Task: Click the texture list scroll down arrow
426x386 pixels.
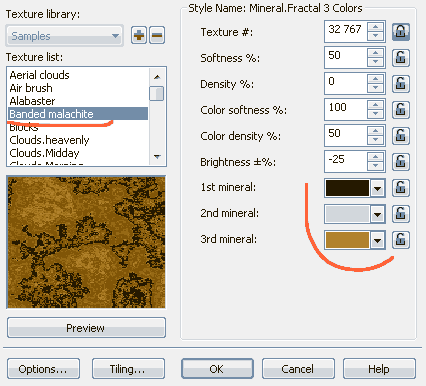Action: click(157, 156)
